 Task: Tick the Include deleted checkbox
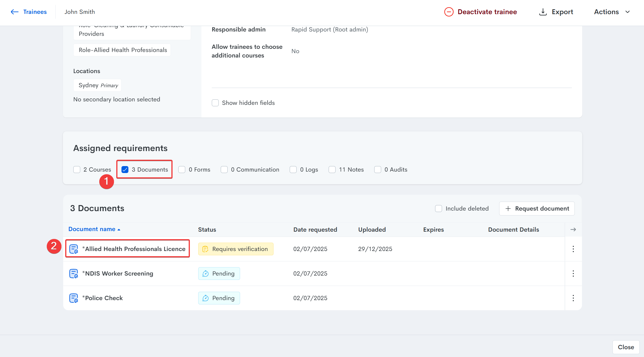point(439,209)
